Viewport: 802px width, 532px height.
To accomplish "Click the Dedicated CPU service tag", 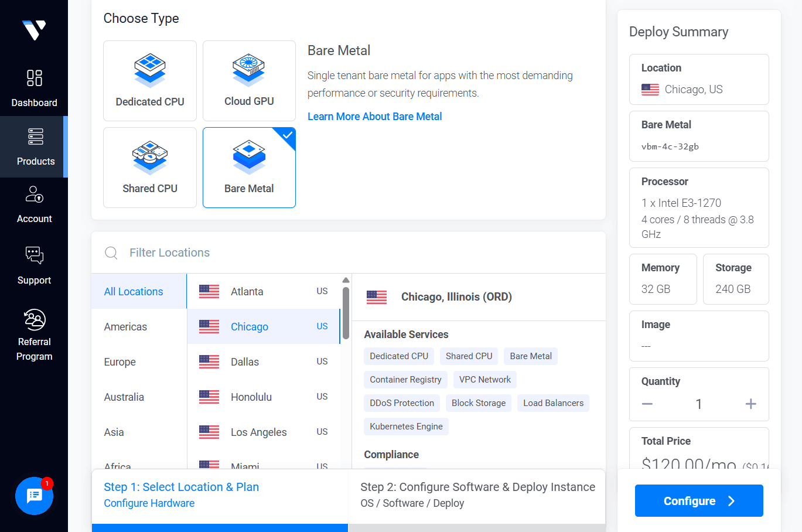I will point(399,356).
